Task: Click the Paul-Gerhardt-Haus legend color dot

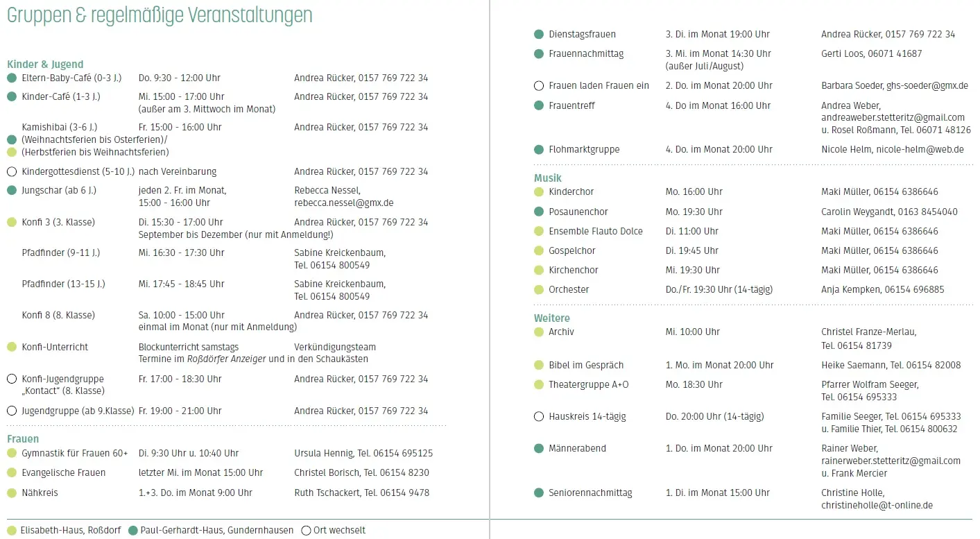Action: 133,531
